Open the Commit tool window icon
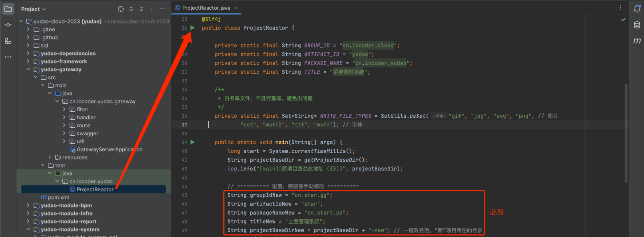This screenshot has height=237, width=644. [8, 25]
